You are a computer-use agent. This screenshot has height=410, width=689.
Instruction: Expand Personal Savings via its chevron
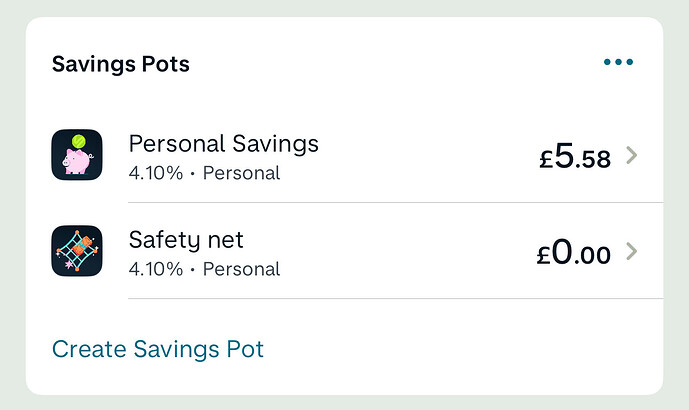631,155
